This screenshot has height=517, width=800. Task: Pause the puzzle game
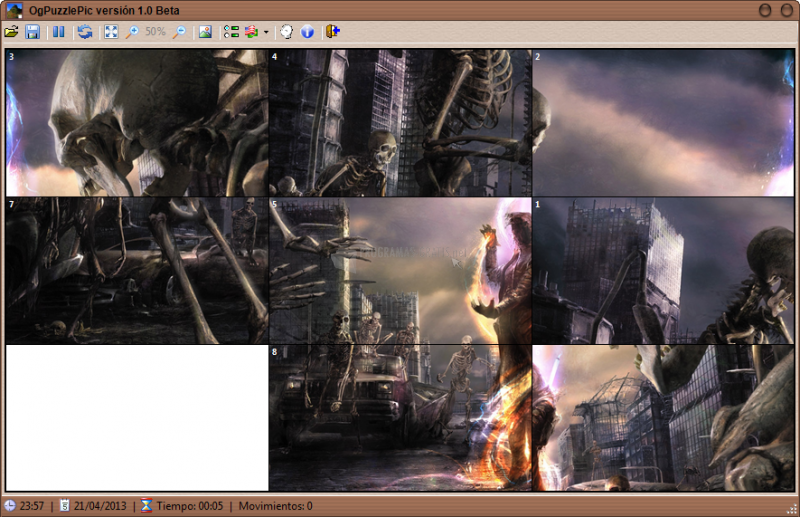click(x=59, y=32)
